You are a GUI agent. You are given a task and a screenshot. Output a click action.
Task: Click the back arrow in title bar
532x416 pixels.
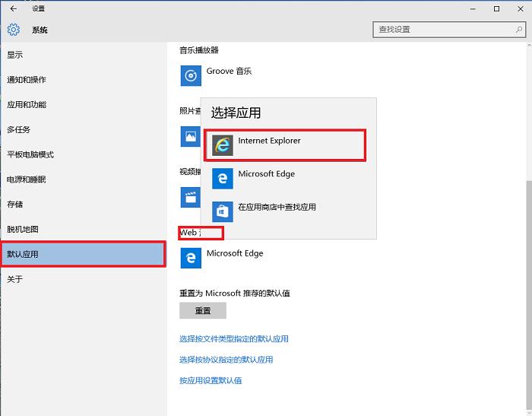(14, 9)
